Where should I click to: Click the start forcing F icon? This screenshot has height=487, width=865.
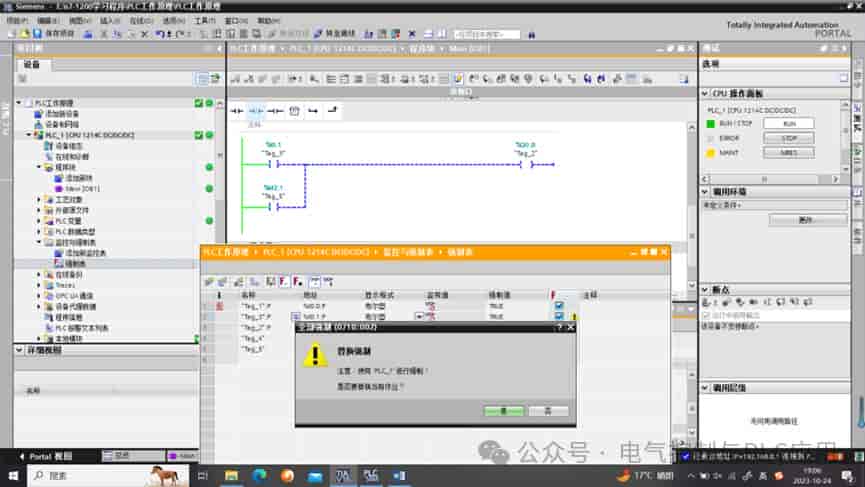(x=284, y=282)
